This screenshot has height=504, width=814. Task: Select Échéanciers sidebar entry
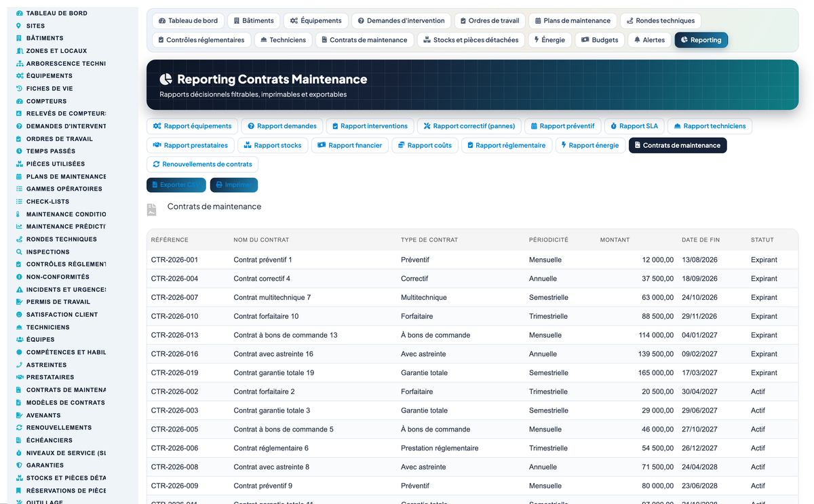[x=50, y=440]
